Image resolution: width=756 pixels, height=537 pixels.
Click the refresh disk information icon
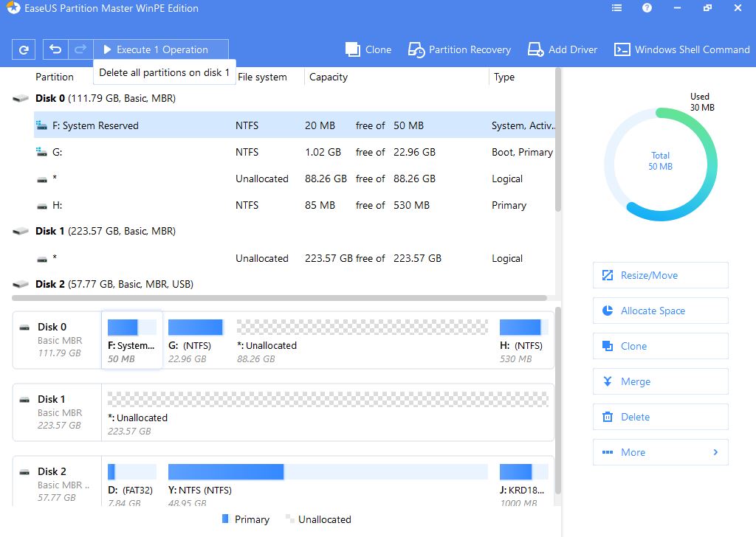[24, 50]
